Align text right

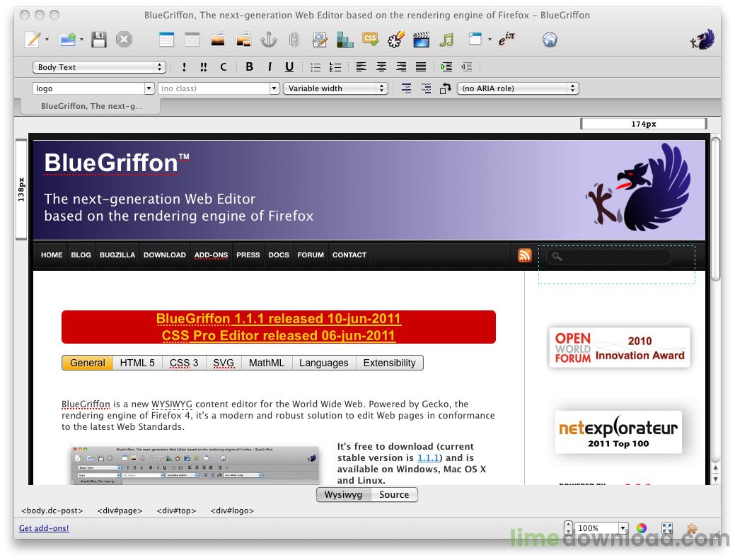pyautogui.click(x=401, y=67)
